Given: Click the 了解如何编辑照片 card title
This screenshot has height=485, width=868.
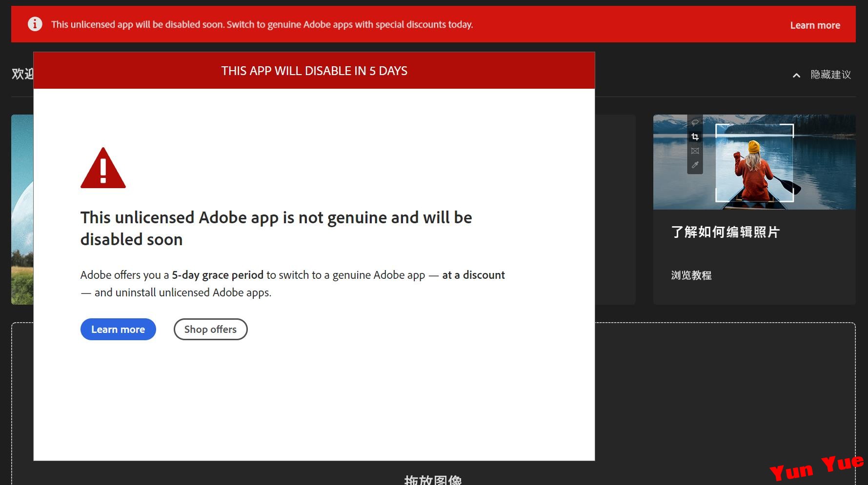Looking at the screenshot, I should (725, 232).
